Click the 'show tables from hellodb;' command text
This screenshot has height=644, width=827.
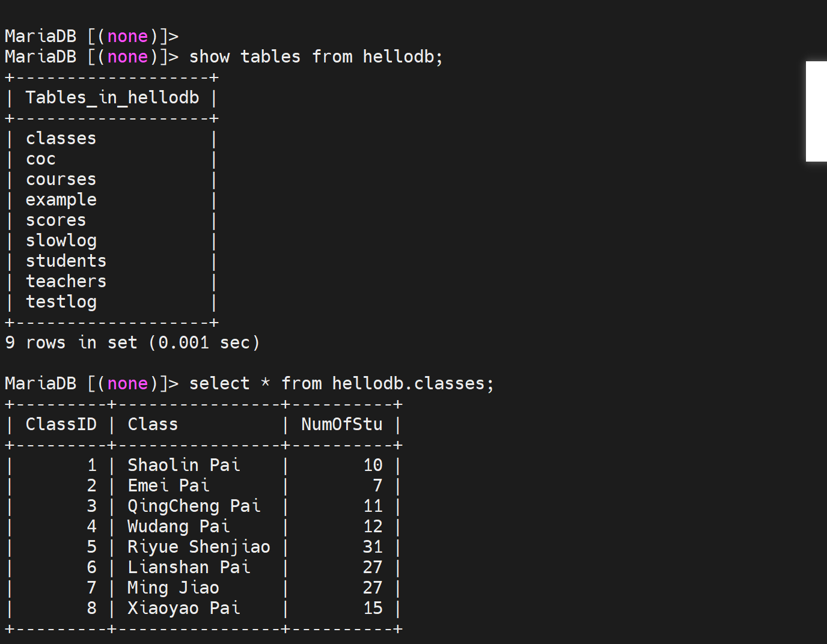pos(316,57)
